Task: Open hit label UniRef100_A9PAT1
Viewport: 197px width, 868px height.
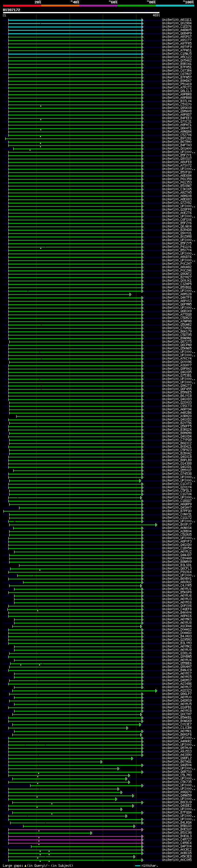Action: [x=177, y=125]
